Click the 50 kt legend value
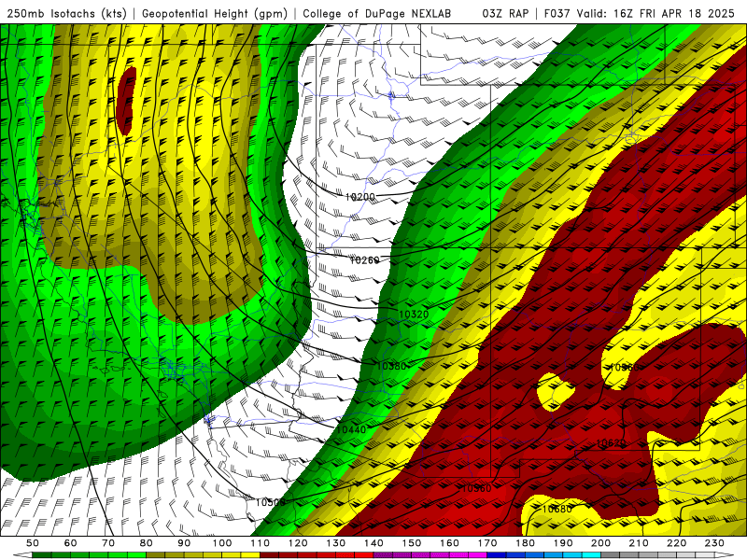 [x=33, y=543]
